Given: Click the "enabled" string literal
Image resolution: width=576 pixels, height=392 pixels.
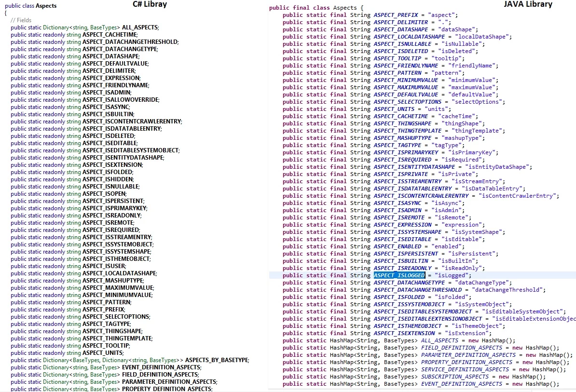Looking at the screenshot, I should [446, 246].
